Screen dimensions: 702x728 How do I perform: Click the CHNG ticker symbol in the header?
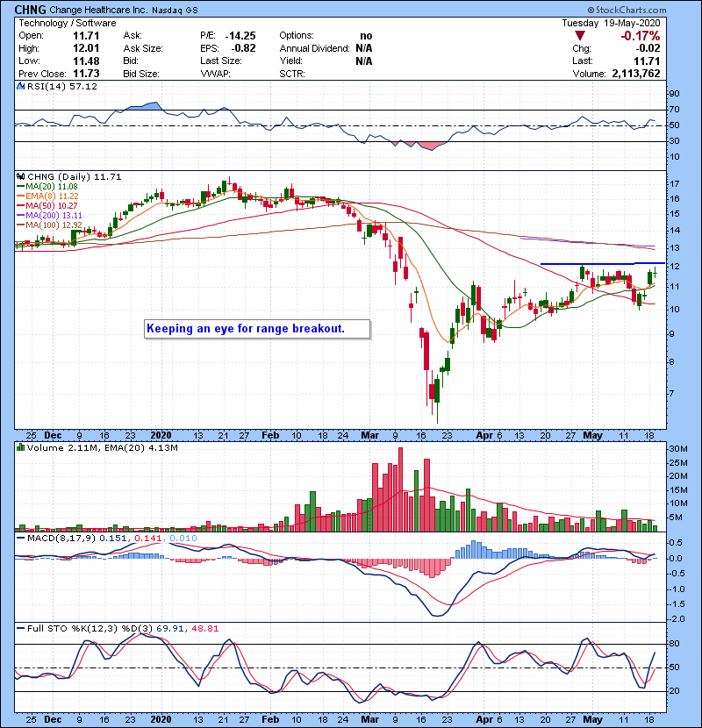tap(30, 10)
